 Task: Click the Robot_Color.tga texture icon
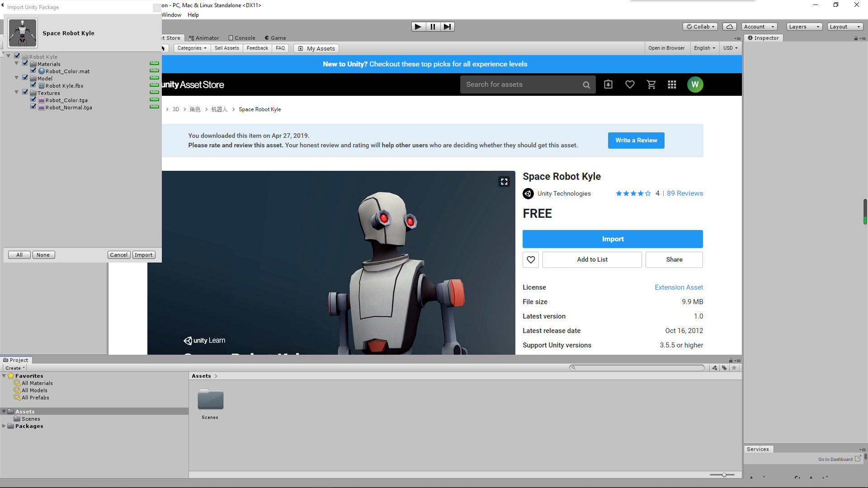42,100
